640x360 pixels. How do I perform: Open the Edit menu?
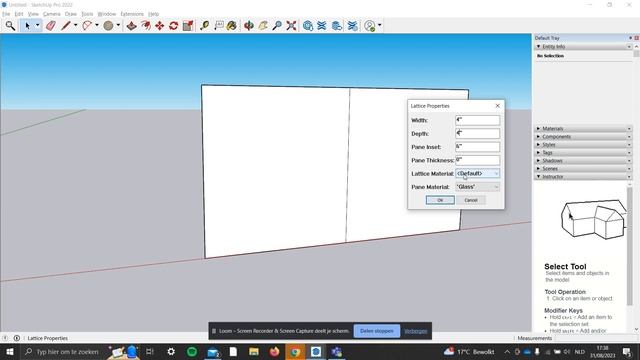(x=19, y=14)
